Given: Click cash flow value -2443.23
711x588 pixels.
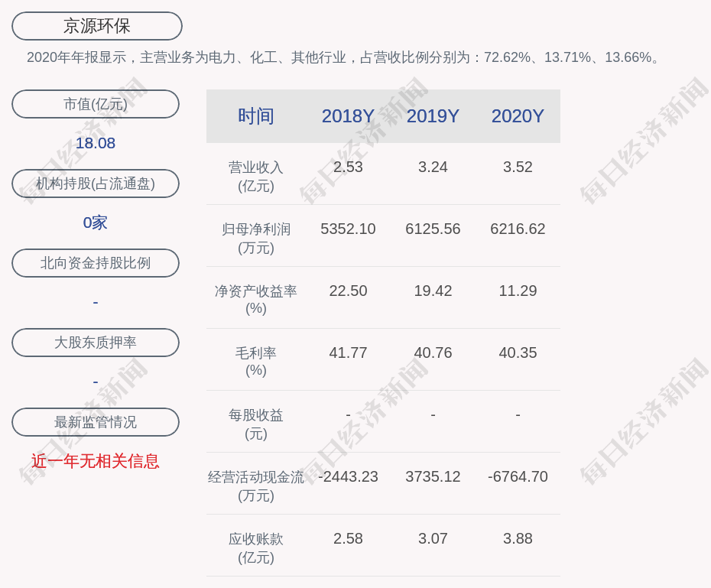Looking at the screenshot, I should [x=349, y=476].
